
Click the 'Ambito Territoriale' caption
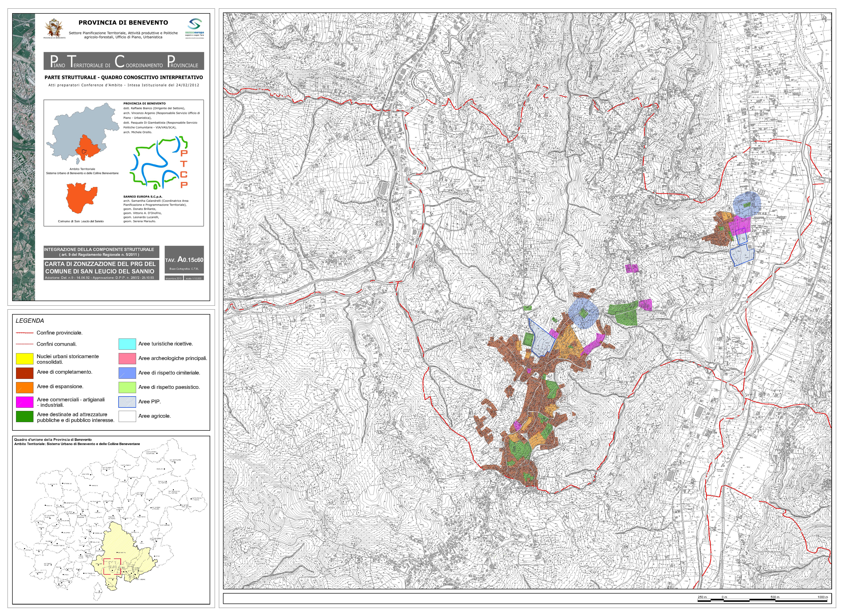click(82, 169)
